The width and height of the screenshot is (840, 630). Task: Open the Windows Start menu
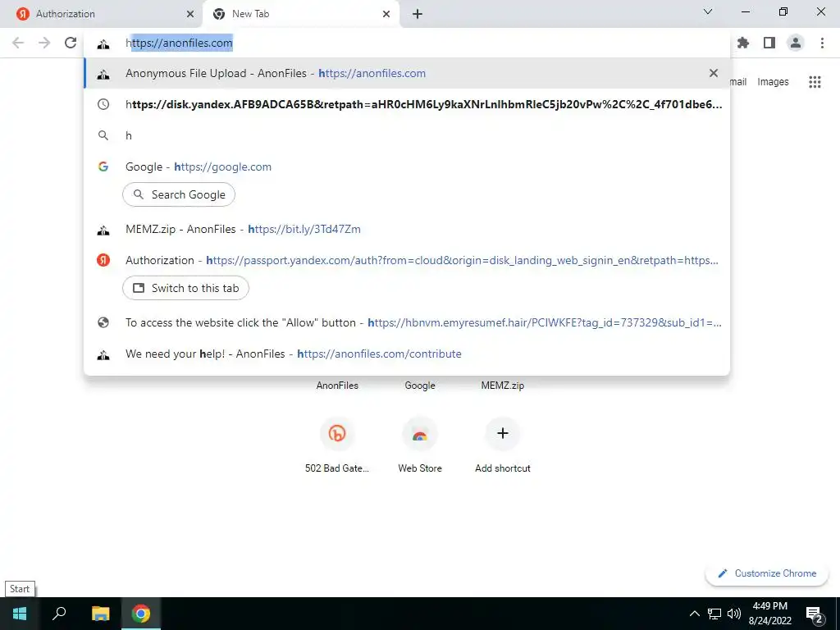click(x=20, y=614)
